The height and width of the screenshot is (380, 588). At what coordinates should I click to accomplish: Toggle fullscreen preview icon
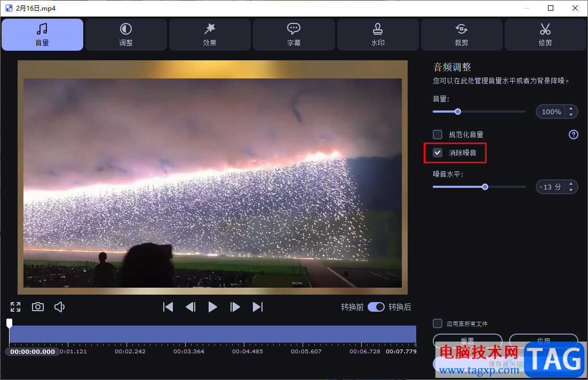point(15,307)
